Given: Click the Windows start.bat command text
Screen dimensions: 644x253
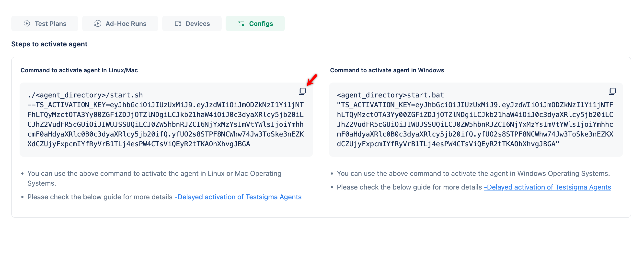Looking at the screenshot, I should [475, 119].
